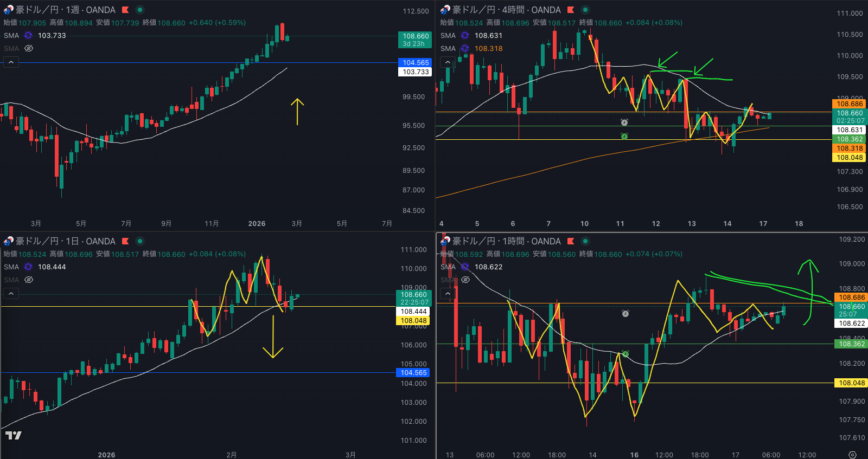Screen dimensions: 868x459
Task: Show the hidden SMA on weekly chart
Action: pyautogui.click(x=29, y=48)
